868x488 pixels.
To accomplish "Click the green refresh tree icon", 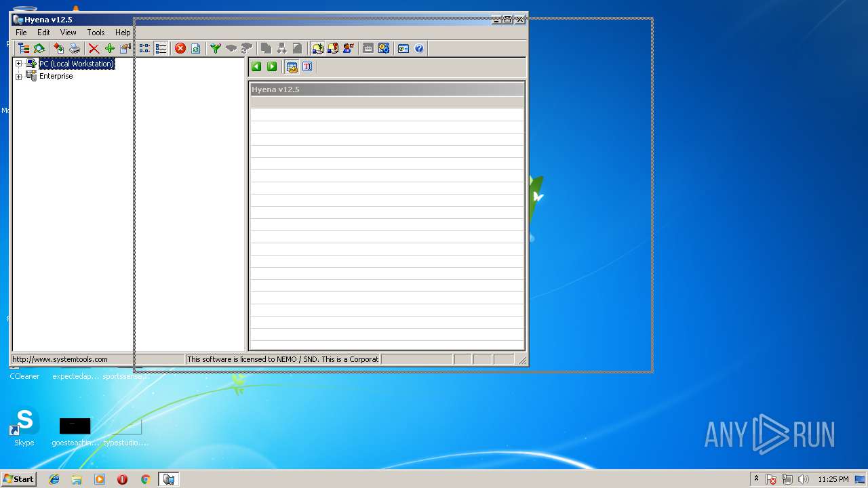I will coord(39,48).
